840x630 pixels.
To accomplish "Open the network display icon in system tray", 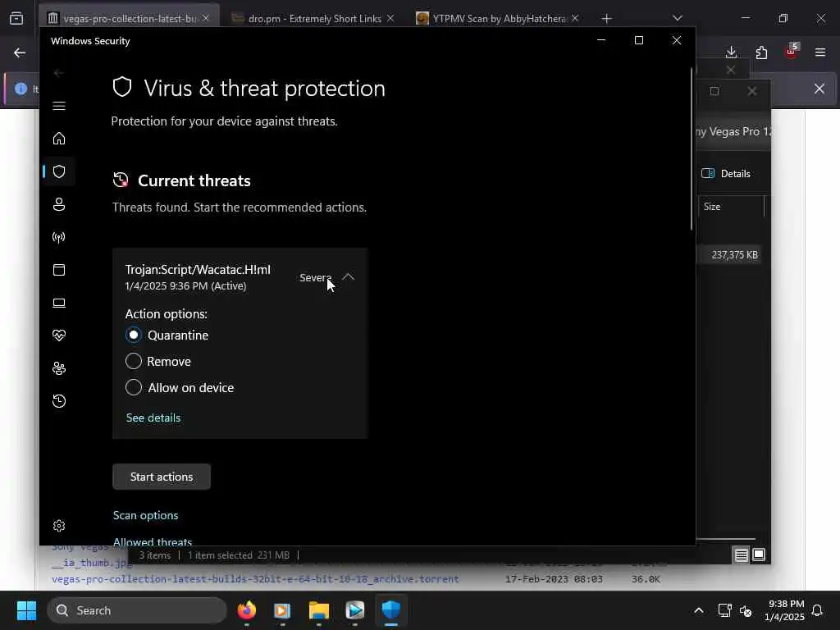I will coord(725,610).
